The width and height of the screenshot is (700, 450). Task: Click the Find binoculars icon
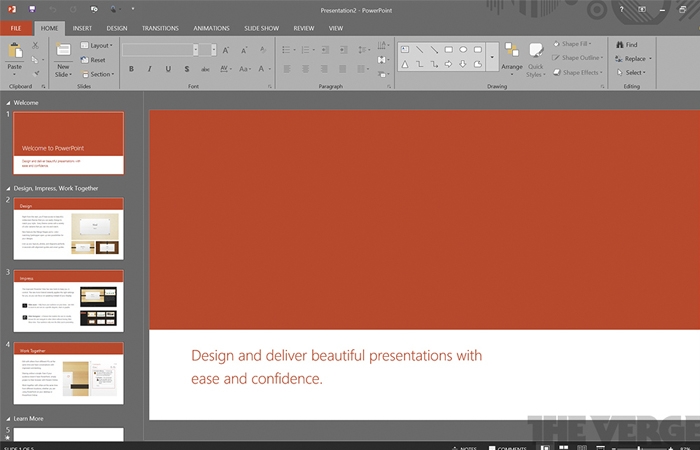[620, 45]
